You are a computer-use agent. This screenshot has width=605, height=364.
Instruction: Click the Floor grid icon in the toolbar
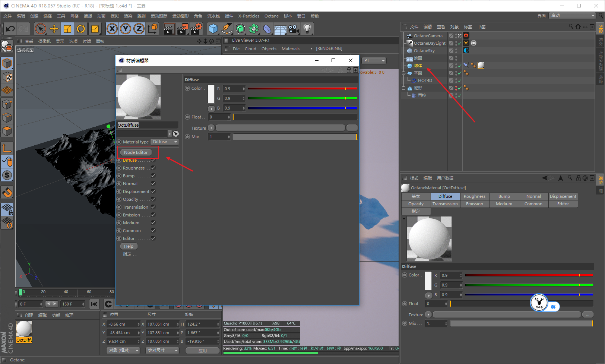[281, 29]
